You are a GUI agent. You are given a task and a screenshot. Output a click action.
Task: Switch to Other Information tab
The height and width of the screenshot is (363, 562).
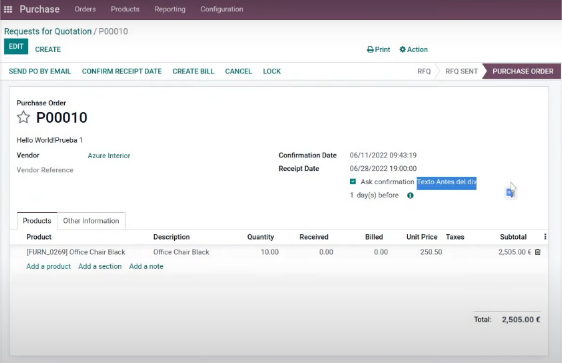(91, 221)
